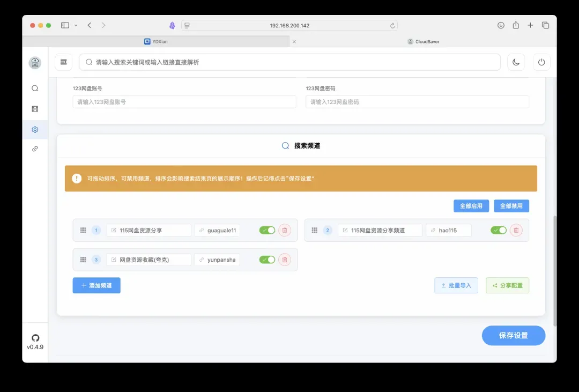Toggle off the hao115 channel switch
The height and width of the screenshot is (392, 579).
tap(498, 230)
